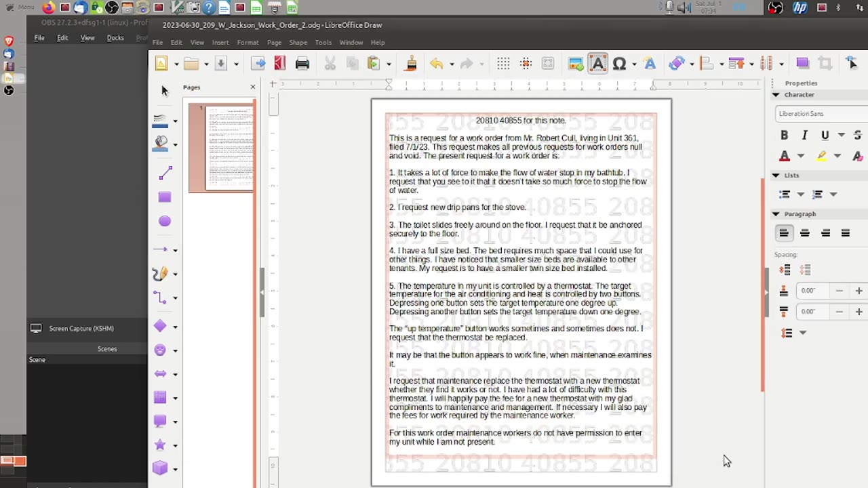This screenshot has height=488, width=868.
Task: Click the Align objects icon
Action: pos(707,64)
